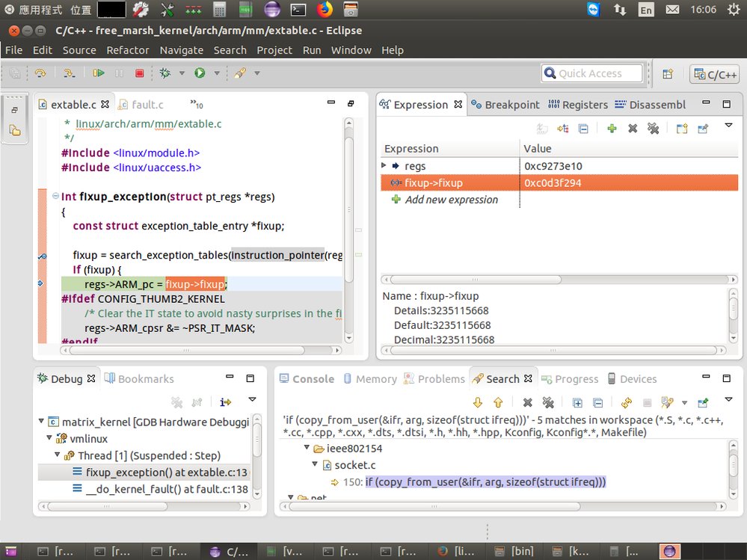Terminate debug session with red stop icon
This screenshot has width=747, height=560.
[x=139, y=73]
